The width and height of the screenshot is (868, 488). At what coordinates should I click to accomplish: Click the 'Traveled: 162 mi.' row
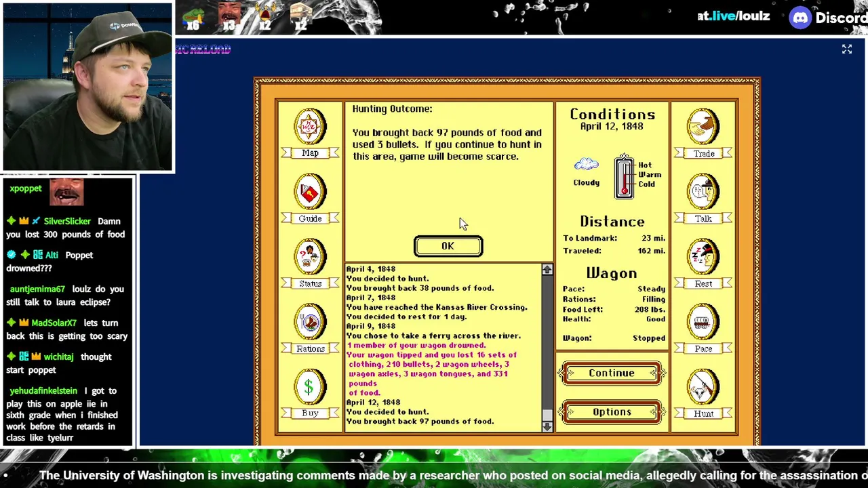(x=614, y=251)
